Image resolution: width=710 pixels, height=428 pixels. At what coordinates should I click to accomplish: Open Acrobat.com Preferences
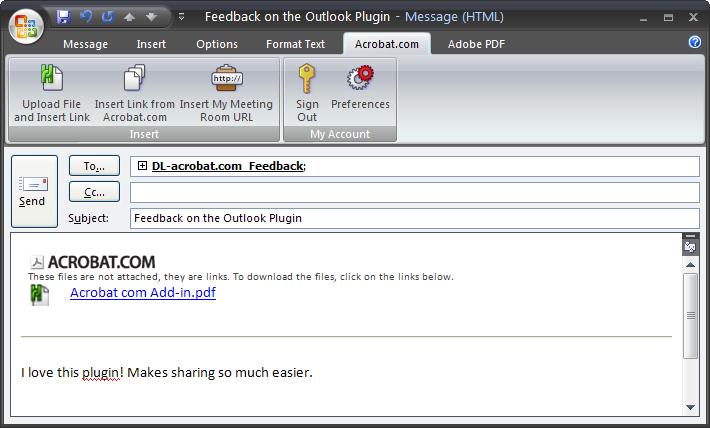pyautogui.click(x=360, y=87)
